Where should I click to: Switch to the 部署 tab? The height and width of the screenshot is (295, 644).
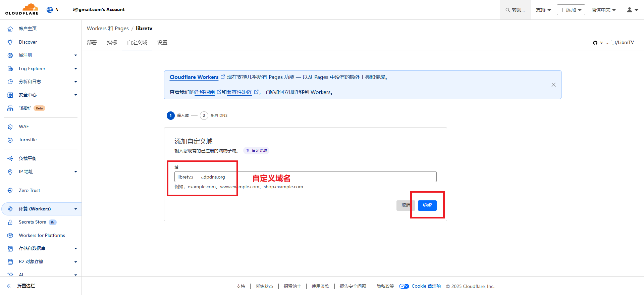click(92, 43)
